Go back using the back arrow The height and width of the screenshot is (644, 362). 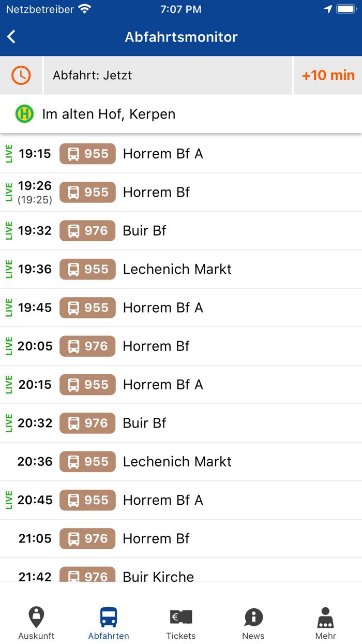tap(12, 37)
